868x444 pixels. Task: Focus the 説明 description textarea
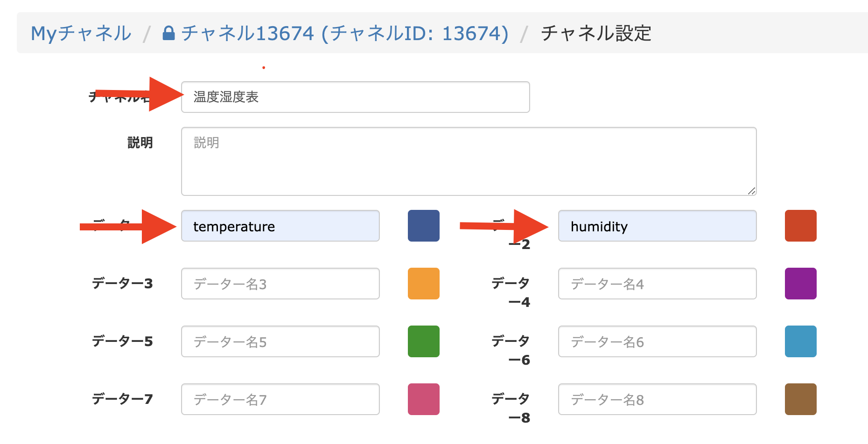pyautogui.click(x=469, y=161)
